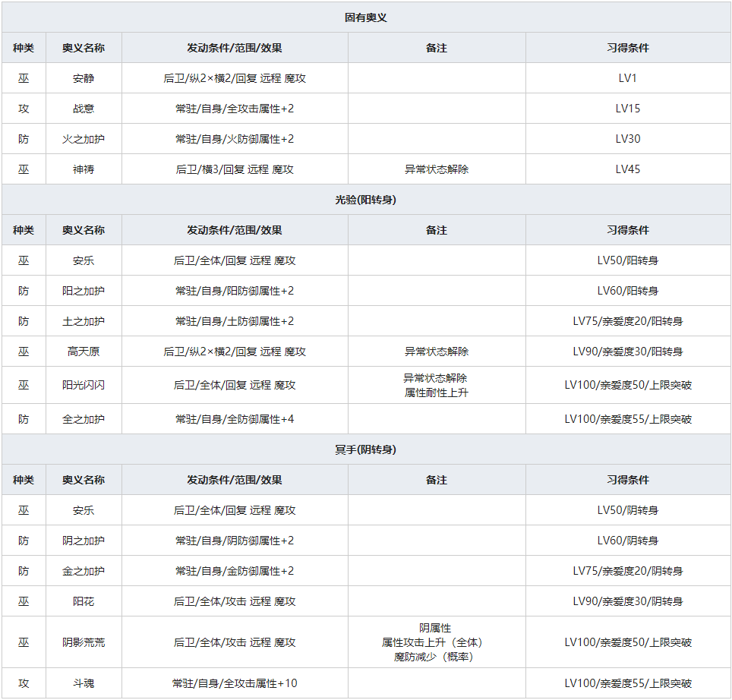The image size is (732, 700).
Task: Click the "奥义名称" header under 冥手(阴转身)
Action: [x=84, y=480]
